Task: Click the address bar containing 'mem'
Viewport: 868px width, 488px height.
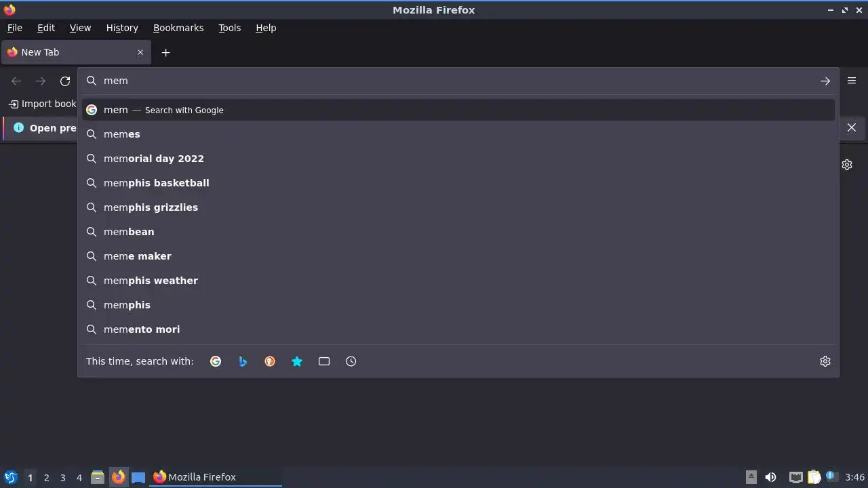Action: point(458,81)
